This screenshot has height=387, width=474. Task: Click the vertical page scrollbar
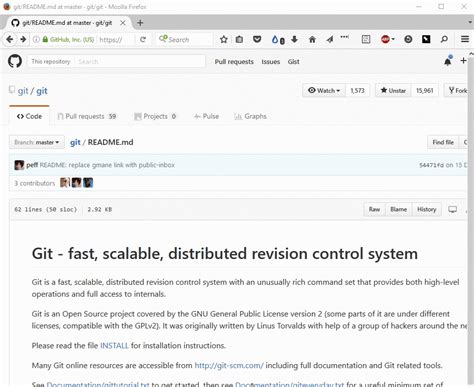coord(471,217)
